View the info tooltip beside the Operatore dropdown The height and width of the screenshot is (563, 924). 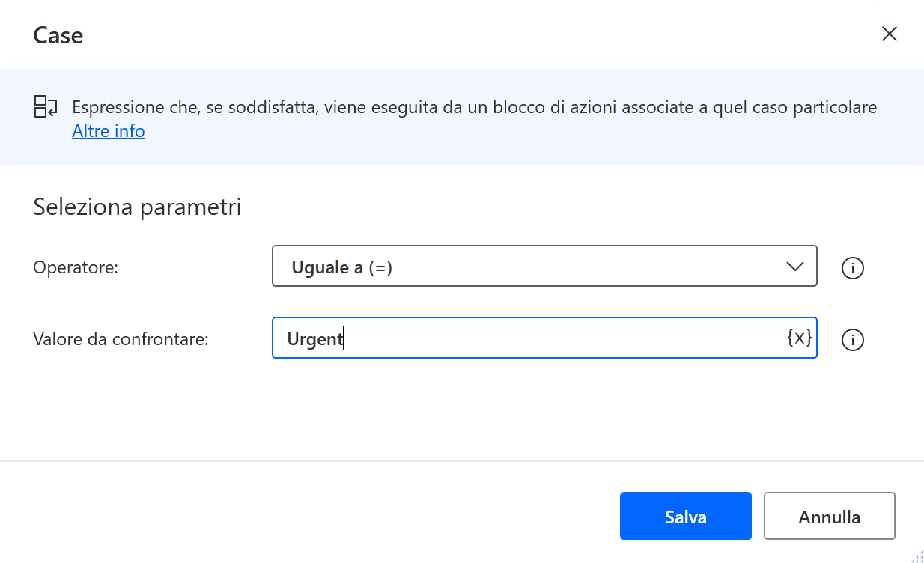(x=852, y=267)
